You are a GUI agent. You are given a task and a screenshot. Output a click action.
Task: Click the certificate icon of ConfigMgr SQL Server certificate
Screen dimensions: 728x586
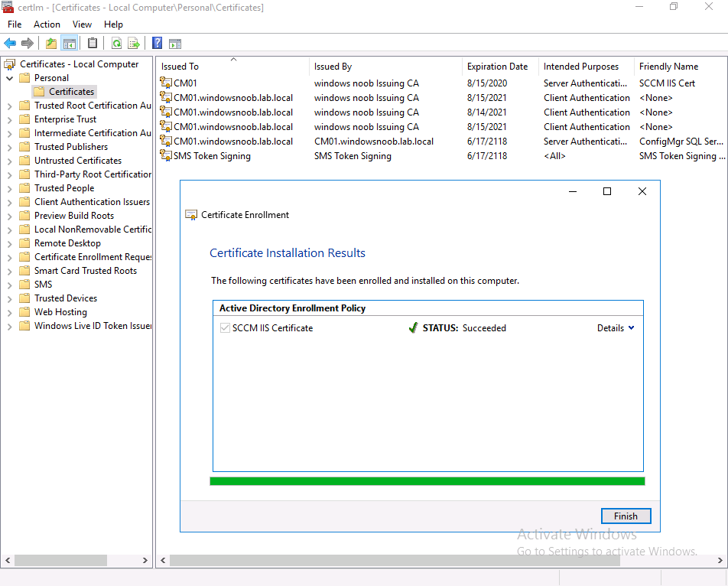pyautogui.click(x=166, y=141)
